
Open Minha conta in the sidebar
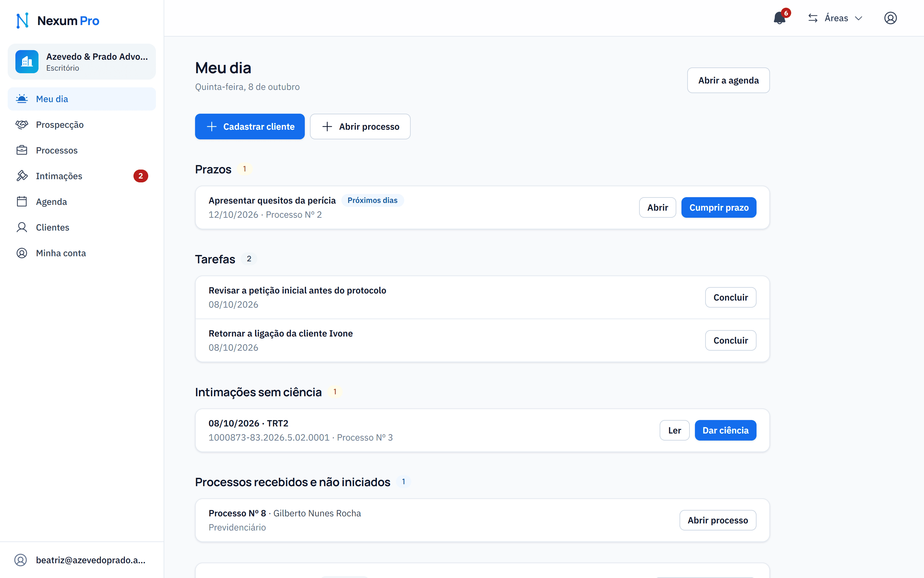click(82, 253)
